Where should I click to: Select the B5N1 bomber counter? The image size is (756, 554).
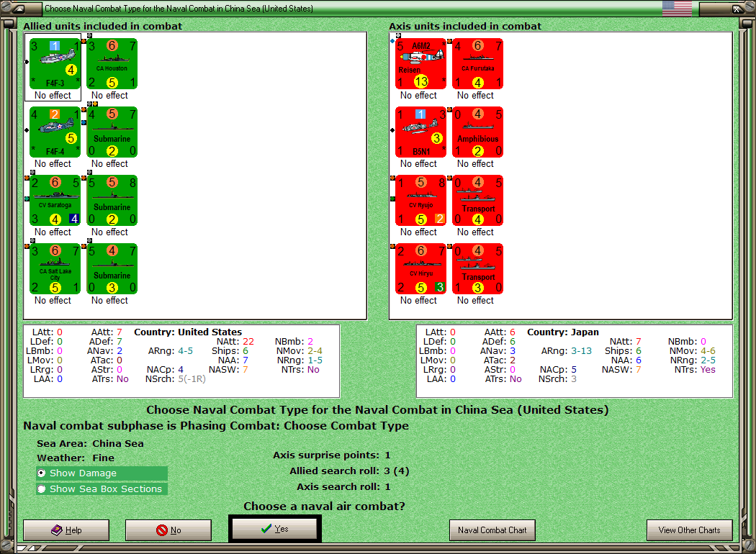[421, 132]
